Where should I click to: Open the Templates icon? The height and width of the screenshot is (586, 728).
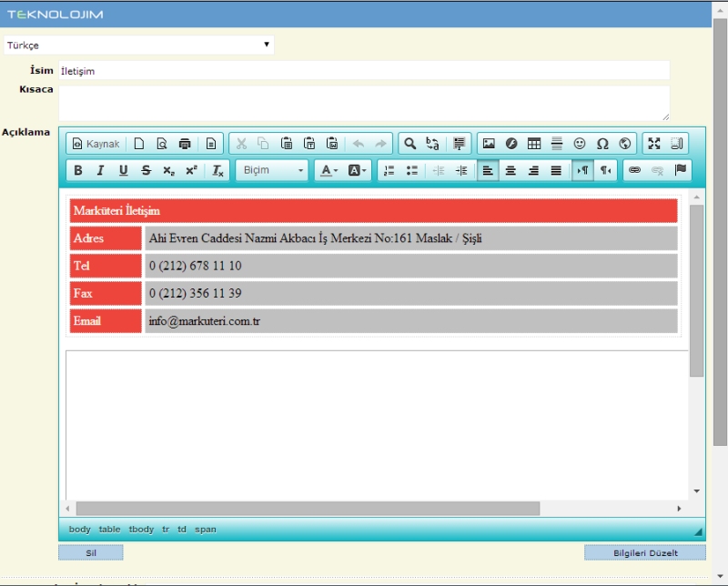coord(211,144)
